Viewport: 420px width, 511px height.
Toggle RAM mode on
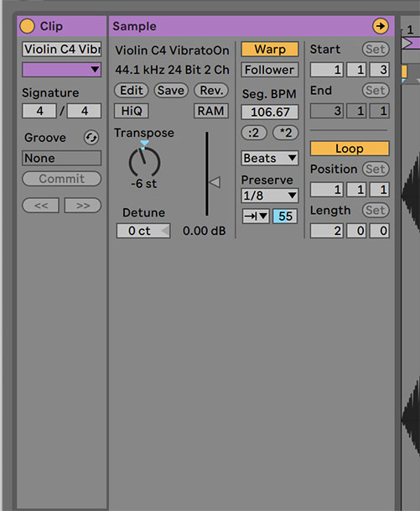[211, 111]
